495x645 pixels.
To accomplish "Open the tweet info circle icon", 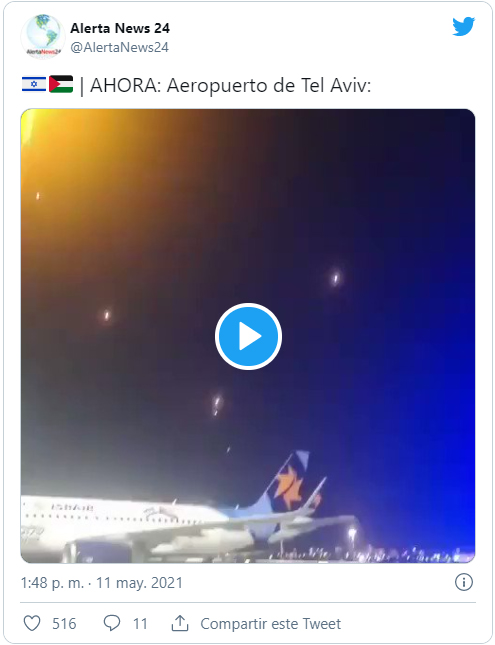I will coord(464,582).
